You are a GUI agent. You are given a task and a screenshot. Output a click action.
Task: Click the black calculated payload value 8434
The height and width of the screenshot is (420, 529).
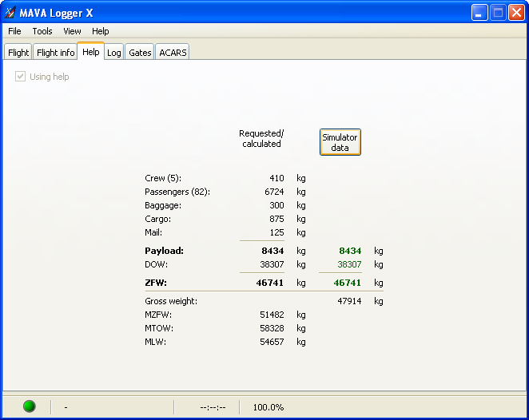coord(272,251)
